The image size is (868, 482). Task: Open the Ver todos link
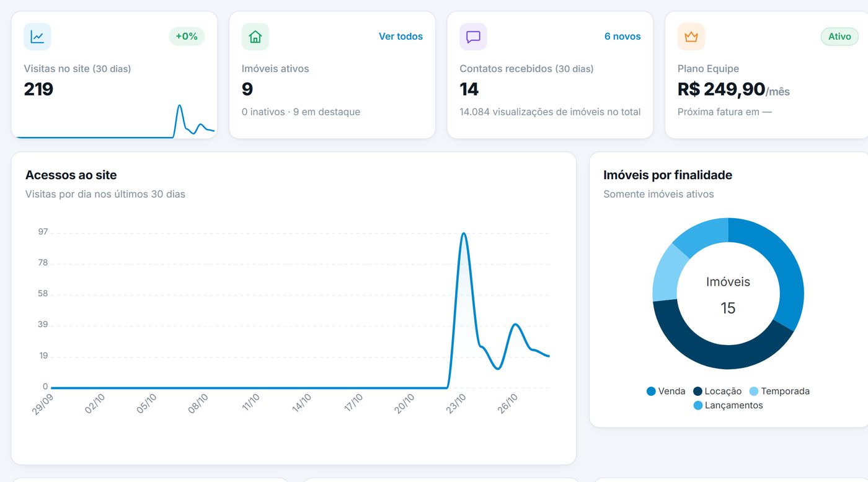point(401,37)
